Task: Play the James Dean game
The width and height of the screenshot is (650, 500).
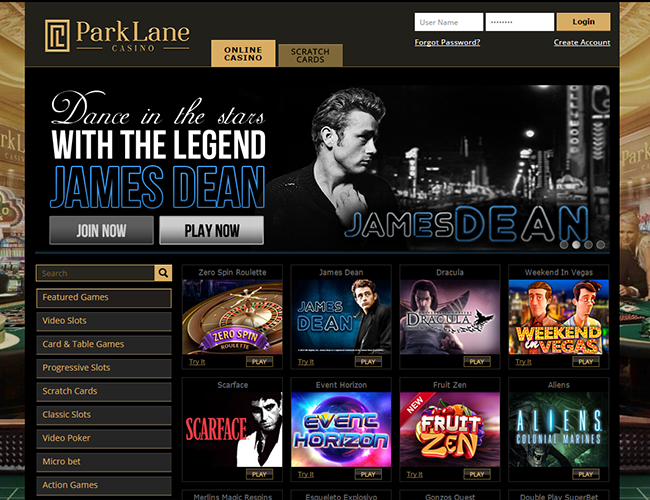Action: click(368, 362)
